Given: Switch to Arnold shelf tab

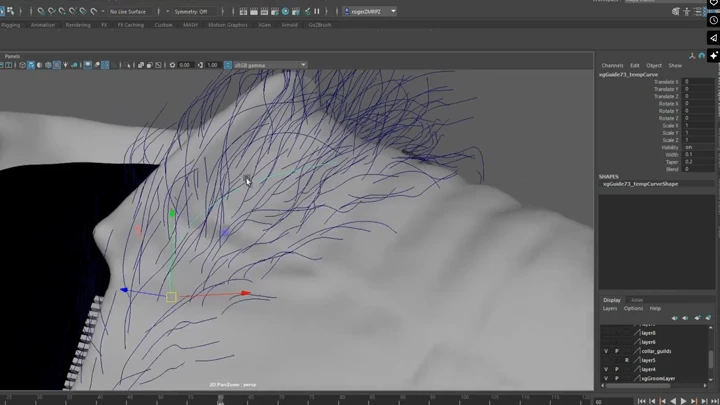Looking at the screenshot, I should (x=289, y=25).
